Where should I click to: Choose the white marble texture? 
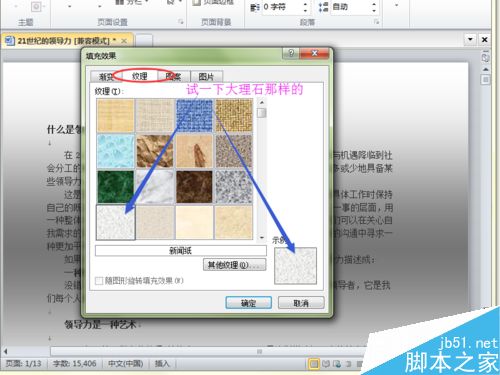pyautogui.click(x=155, y=187)
